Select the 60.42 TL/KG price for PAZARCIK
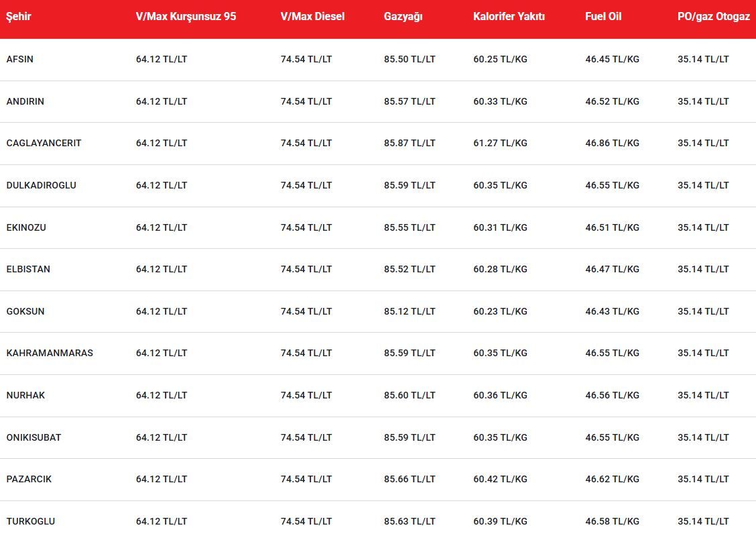756x542 pixels. [500, 479]
